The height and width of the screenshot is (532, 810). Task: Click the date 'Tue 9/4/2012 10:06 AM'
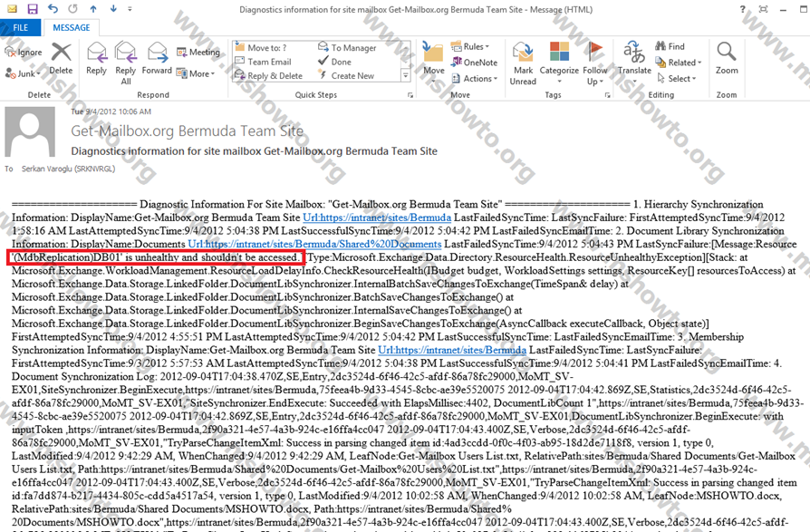[x=111, y=111]
